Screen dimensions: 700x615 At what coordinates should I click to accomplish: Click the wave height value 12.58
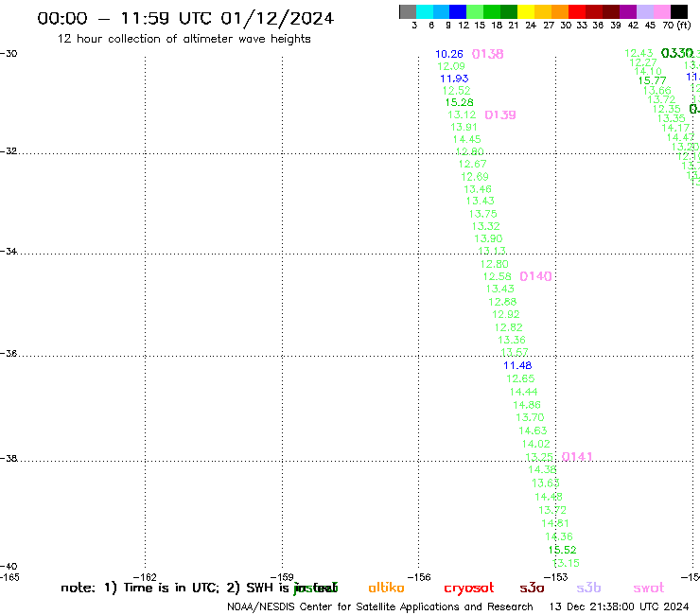click(497, 277)
